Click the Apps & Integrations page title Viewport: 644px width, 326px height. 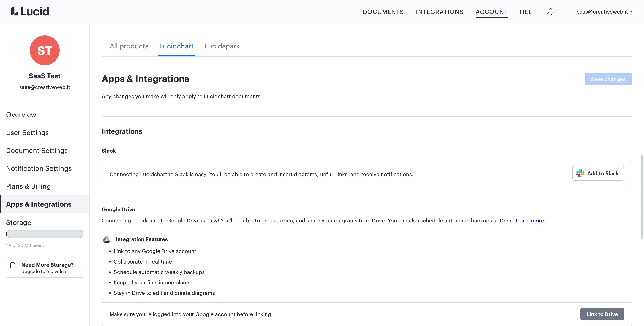click(146, 79)
